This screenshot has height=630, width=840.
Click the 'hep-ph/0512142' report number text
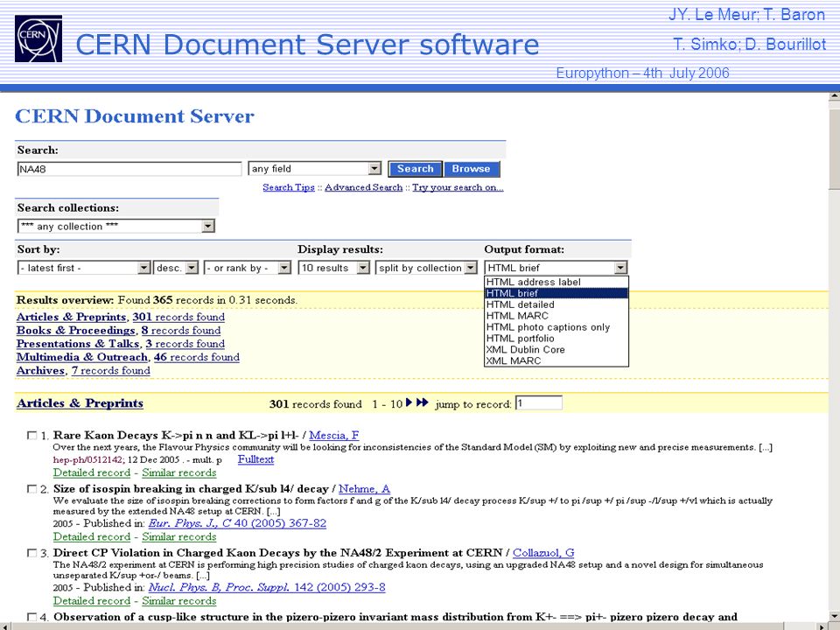click(x=88, y=459)
